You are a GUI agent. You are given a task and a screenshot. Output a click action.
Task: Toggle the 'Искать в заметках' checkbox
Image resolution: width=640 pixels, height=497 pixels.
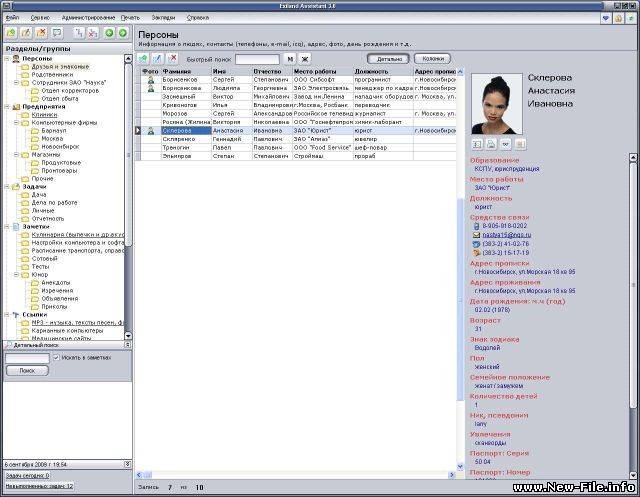pyautogui.click(x=56, y=357)
